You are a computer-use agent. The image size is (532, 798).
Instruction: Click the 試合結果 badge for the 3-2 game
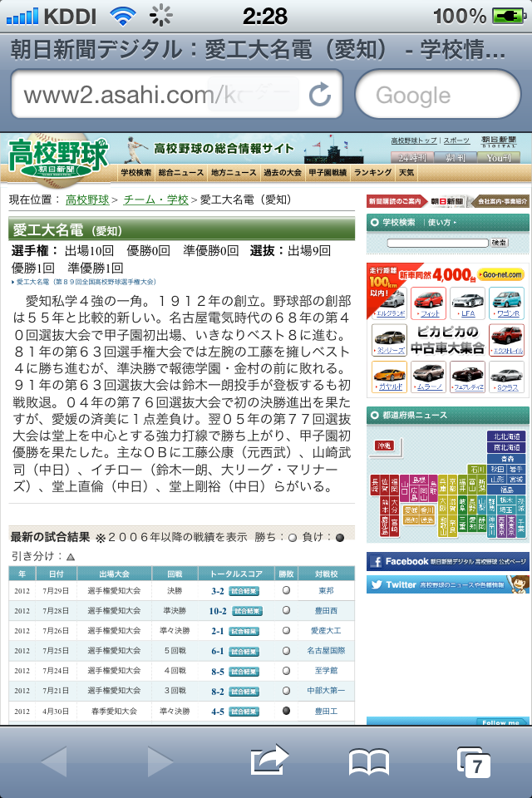pyautogui.click(x=244, y=591)
